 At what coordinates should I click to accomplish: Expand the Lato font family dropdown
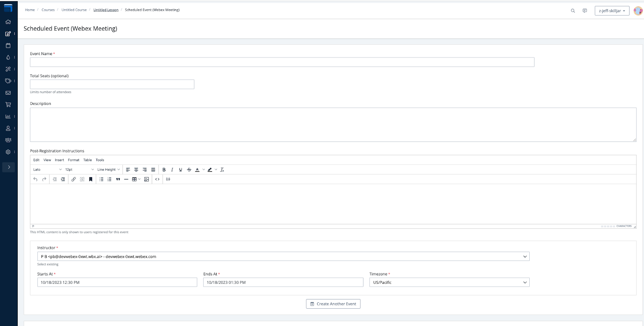click(x=47, y=170)
